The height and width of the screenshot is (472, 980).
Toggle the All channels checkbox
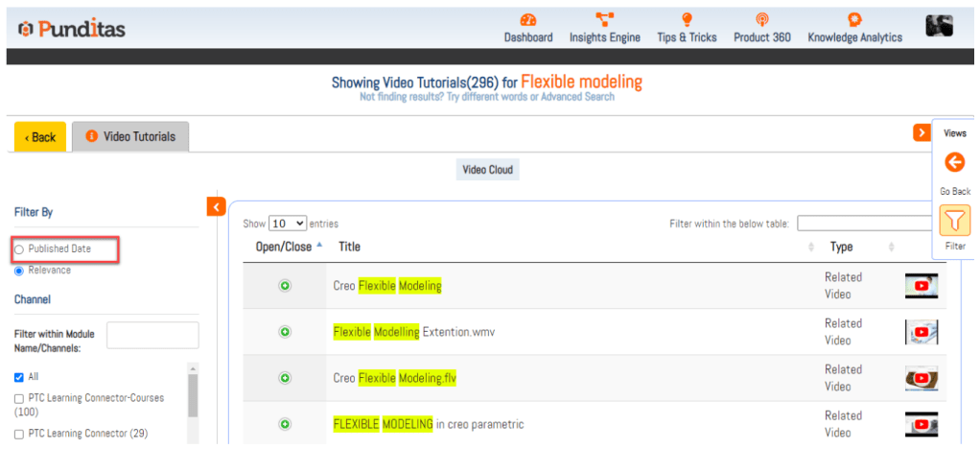pos(20,377)
